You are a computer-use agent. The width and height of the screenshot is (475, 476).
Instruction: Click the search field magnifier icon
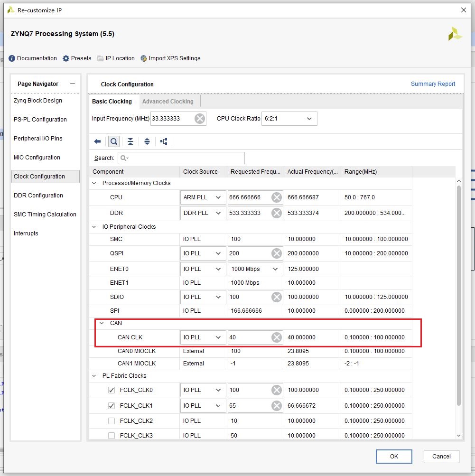point(124,158)
